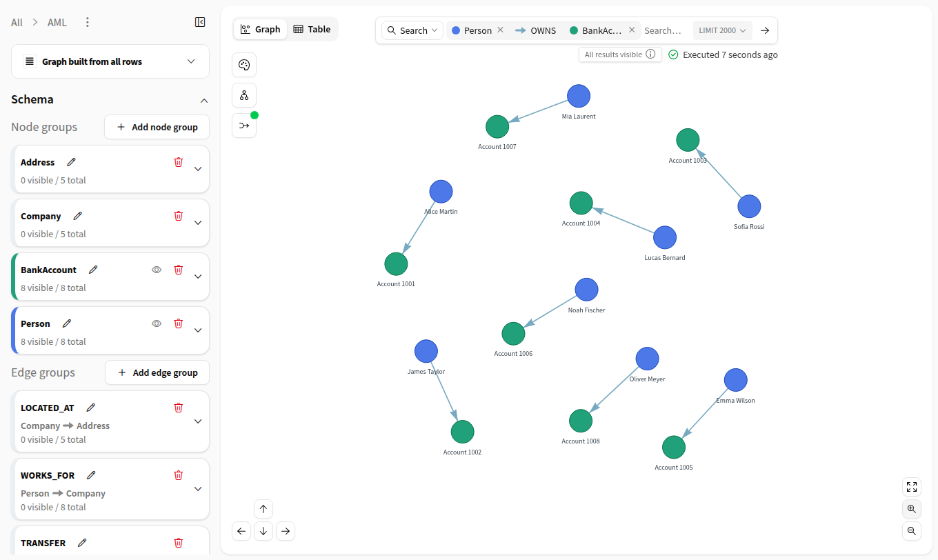Click Add node group button

(157, 127)
